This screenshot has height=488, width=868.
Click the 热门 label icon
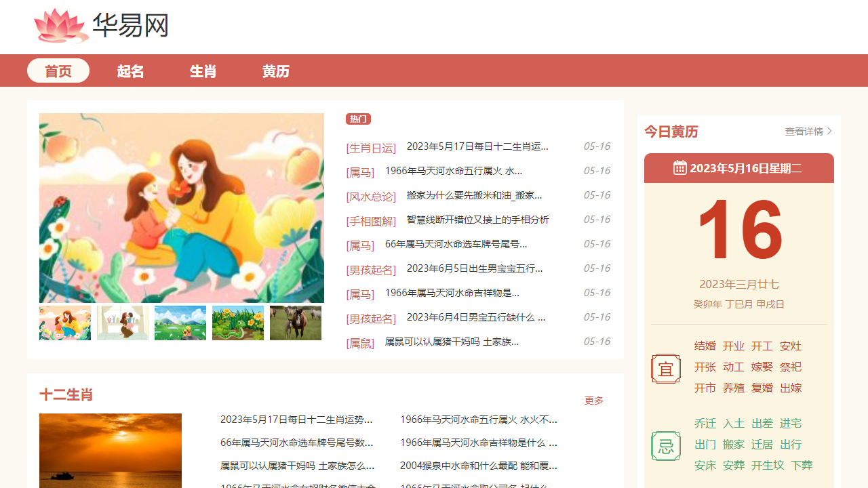click(x=358, y=119)
